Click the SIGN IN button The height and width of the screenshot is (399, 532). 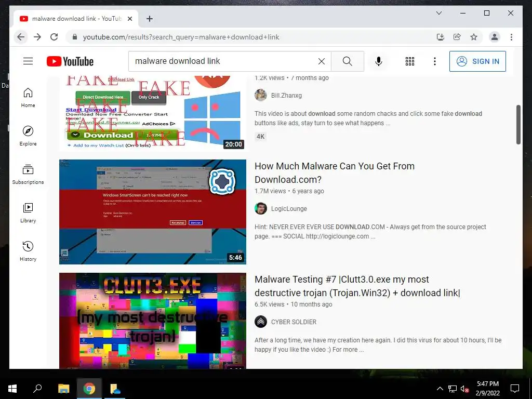[x=477, y=61]
